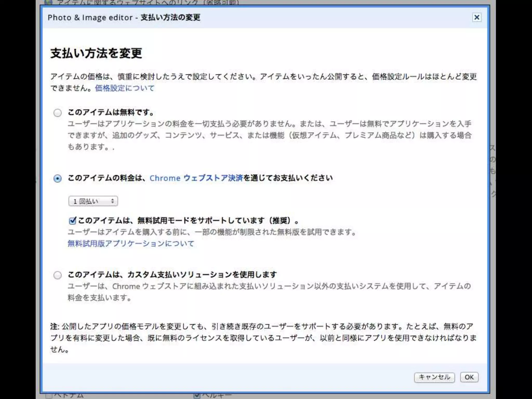Click the 支払い方法を変更 heading

[96, 53]
